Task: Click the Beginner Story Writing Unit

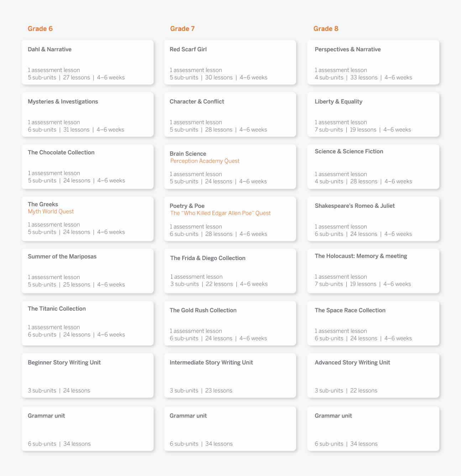Action: pyautogui.click(x=88, y=375)
